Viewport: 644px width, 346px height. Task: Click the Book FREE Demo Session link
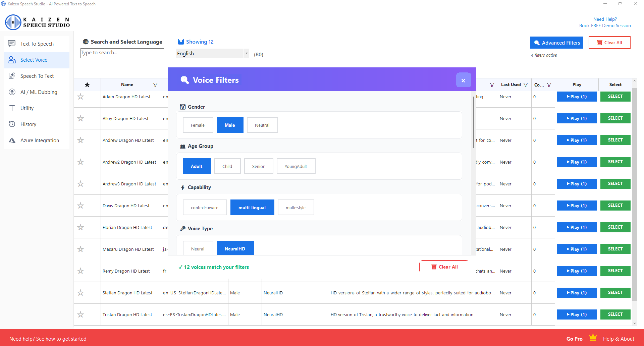coord(605,25)
